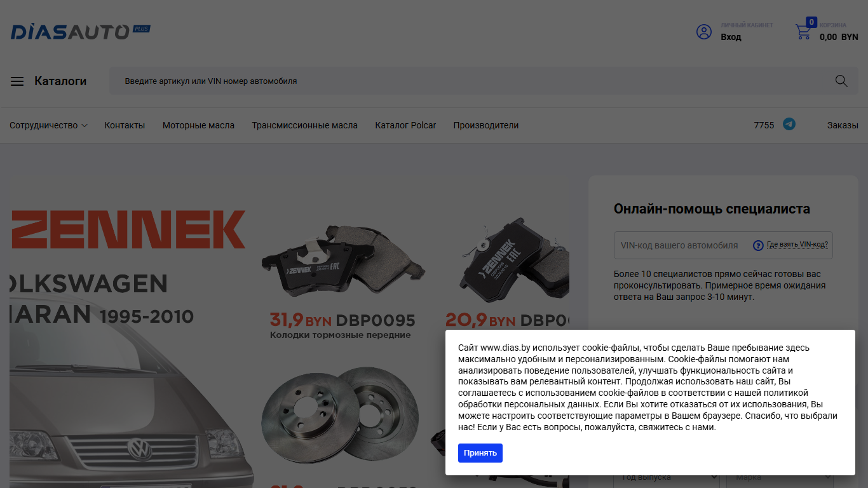Image resolution: width=868 pixels, height=488 pixels.
Task: Click the VIN-code help question mark icon
Action: click(x=758, y=245)
